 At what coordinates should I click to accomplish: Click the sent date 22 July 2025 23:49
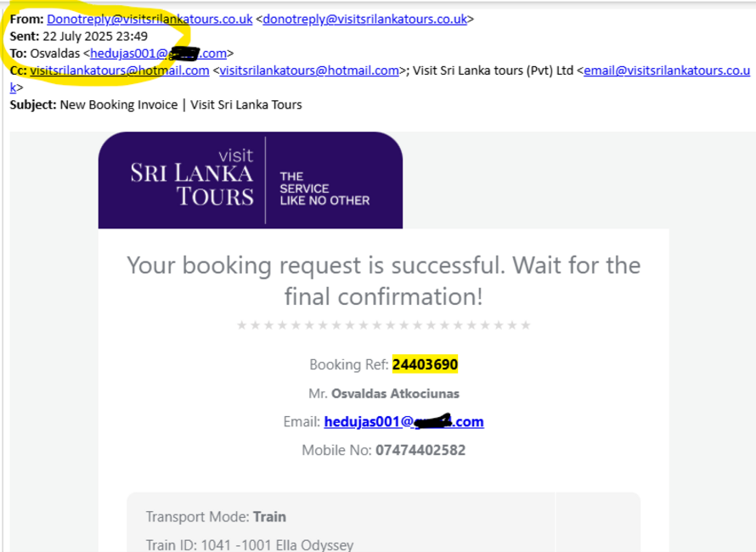(x=95, y=37)
